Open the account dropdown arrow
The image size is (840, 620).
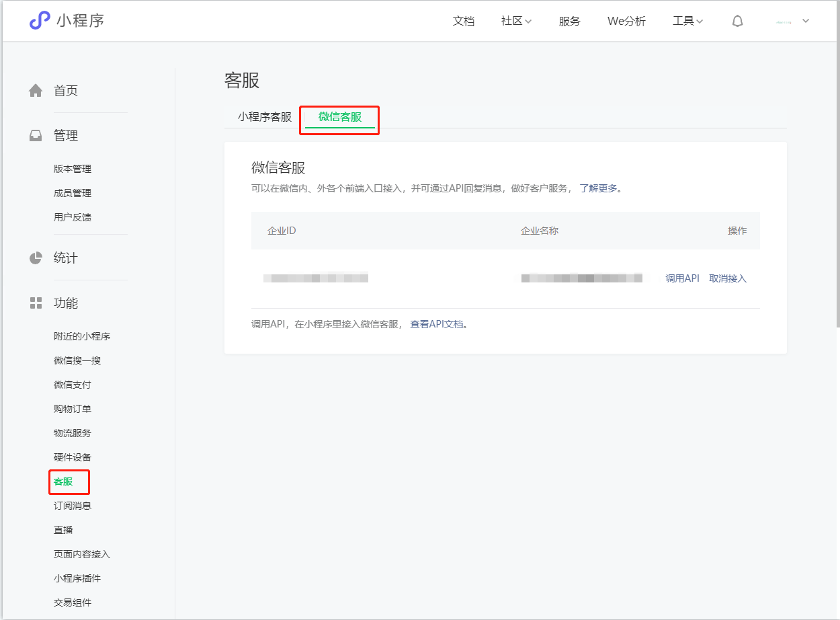[x=806, y=21]
